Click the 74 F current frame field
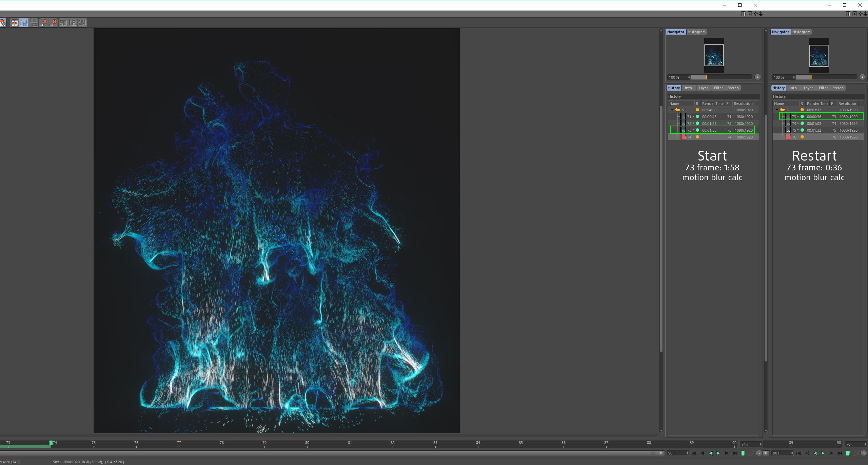 click(x=748, y=444)
